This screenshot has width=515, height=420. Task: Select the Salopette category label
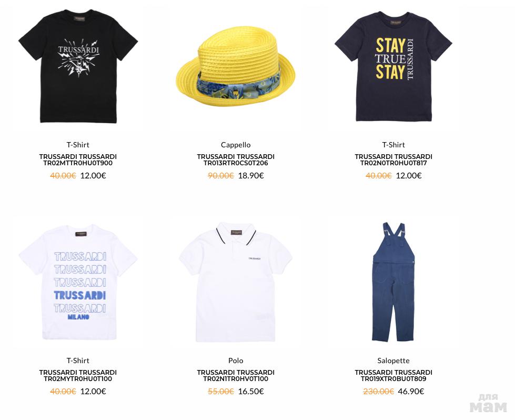[x=393, y=361]
